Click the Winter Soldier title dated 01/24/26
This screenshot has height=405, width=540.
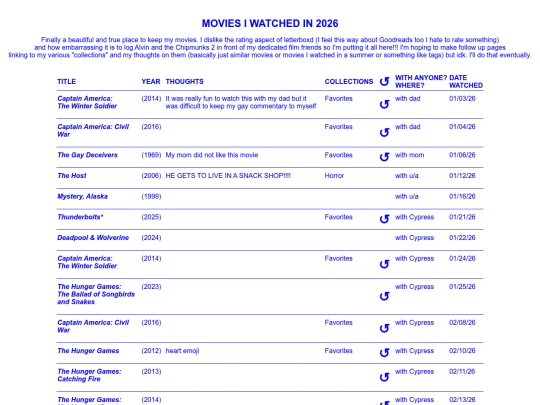87,262
